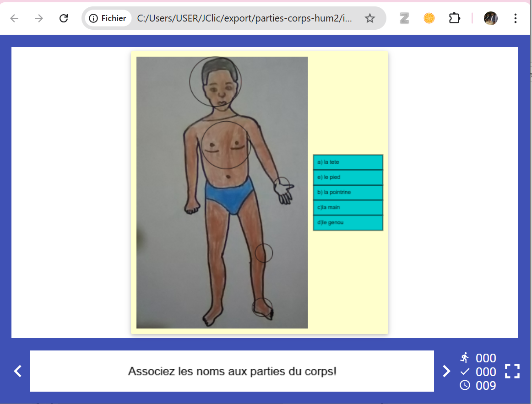Click the gray Z extension icon
532x404 pixels.
[x=404, y=18]
